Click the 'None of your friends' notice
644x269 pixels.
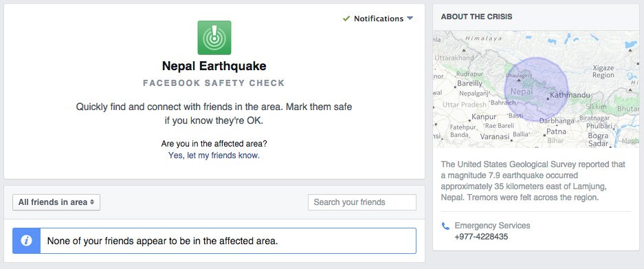pyautogui.click(x=214, y=241)
